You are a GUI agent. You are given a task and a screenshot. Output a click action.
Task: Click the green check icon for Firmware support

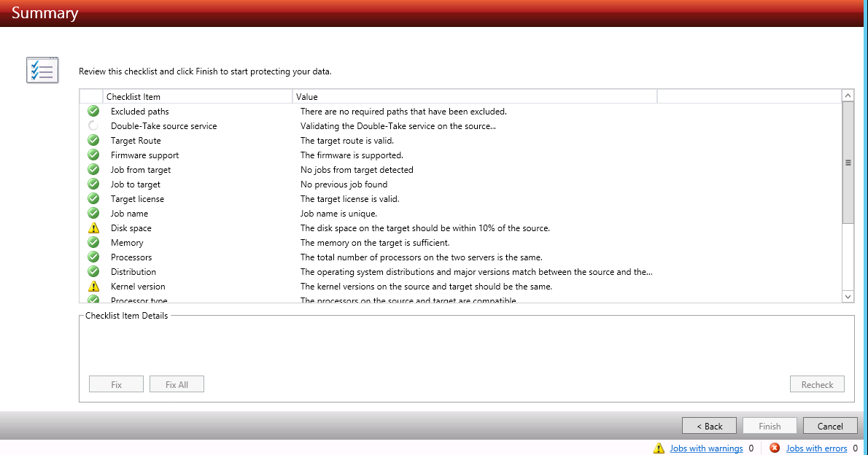tap(93, 155)
